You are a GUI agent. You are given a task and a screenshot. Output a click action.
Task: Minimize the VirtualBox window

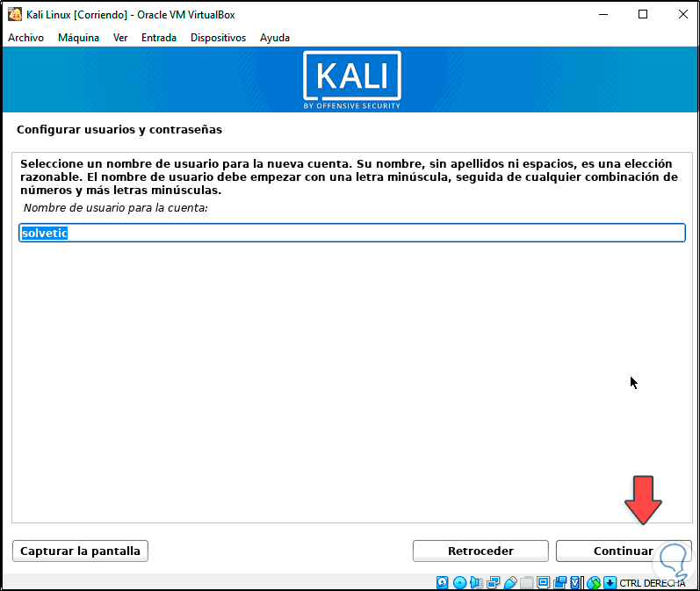603,14
